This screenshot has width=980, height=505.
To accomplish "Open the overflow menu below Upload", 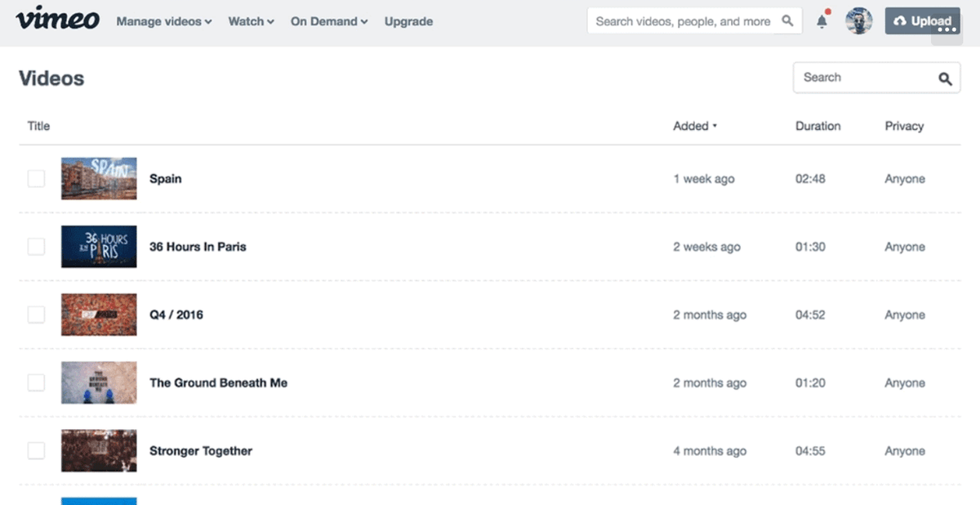I will click(x=947, y=30).
